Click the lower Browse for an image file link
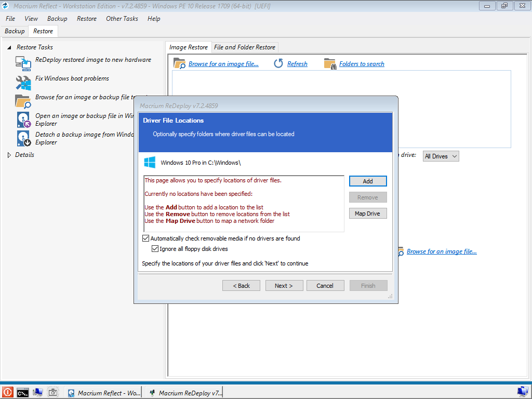The height and width of the screenshot is (399, 532). click(x=442, y=251)
